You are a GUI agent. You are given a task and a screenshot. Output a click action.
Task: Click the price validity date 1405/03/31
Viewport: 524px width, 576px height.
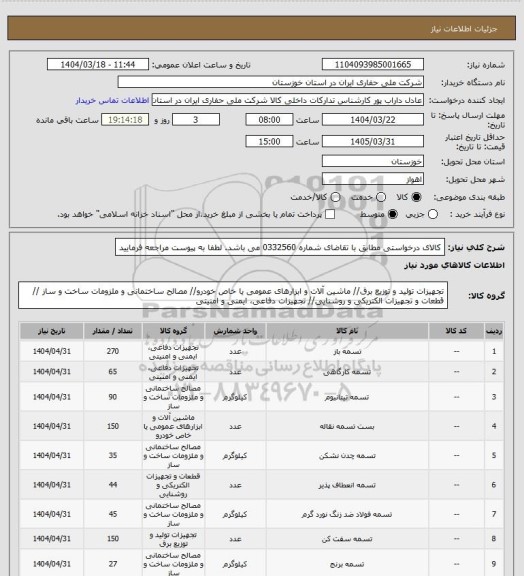click(x=373, y=141)
